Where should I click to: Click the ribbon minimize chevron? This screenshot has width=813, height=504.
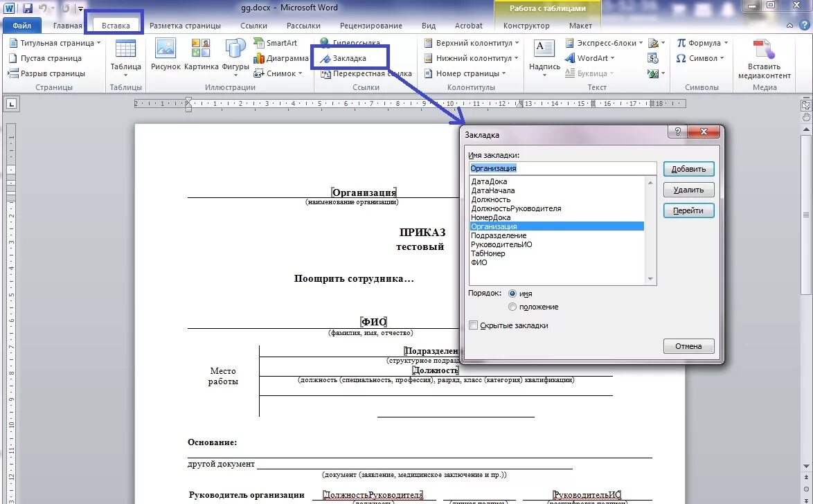(789, 26)
